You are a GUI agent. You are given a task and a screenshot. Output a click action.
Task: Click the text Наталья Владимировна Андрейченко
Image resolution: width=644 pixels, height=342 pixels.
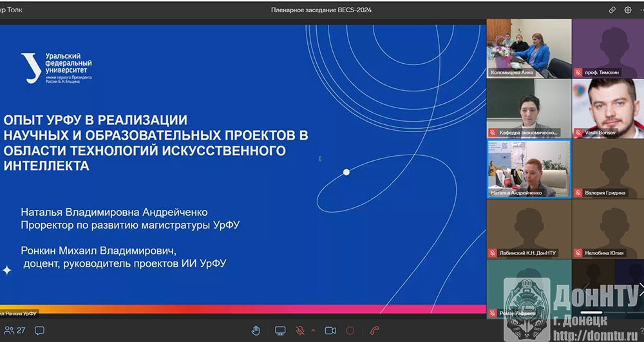(x=114, y=213)
